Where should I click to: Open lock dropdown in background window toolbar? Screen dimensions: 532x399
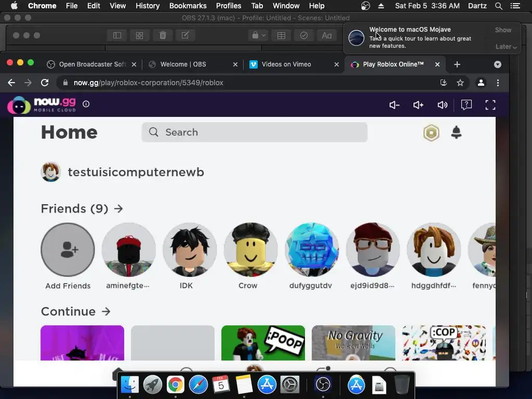click(x=259, y=35)
